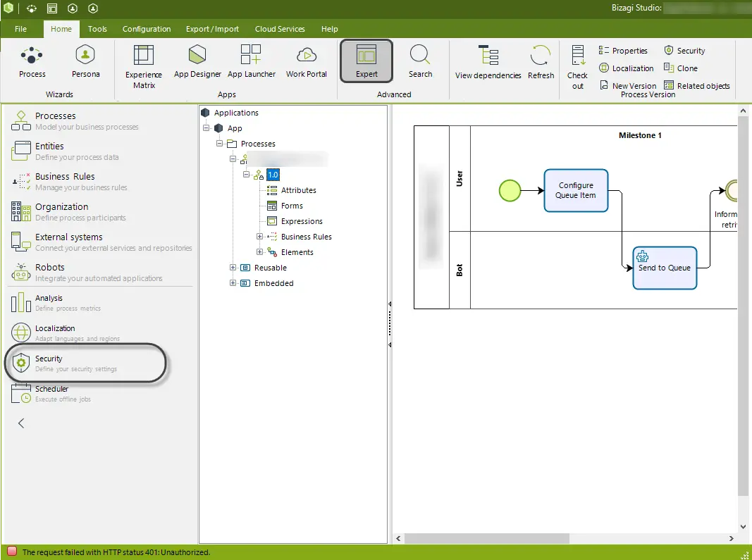Screen dimensions: 752x560
Task: Open the Search tool
Action: [420, 62]
